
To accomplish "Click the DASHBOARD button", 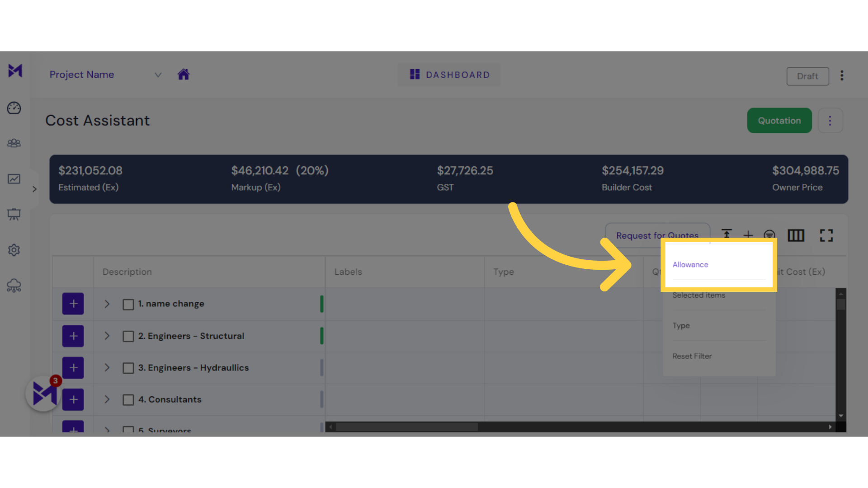I will pyautogui.click(x=449, y=75).
